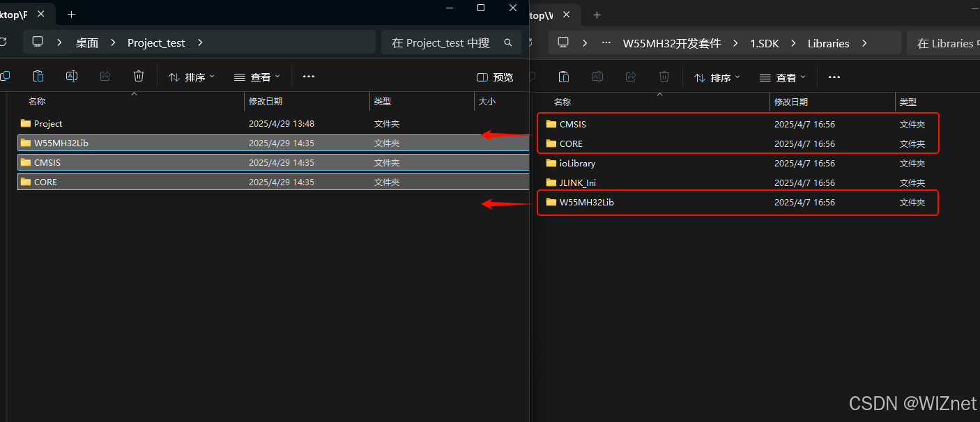
Task: Click Delete trash icon in Project_test window
Action: pos(139,77)
